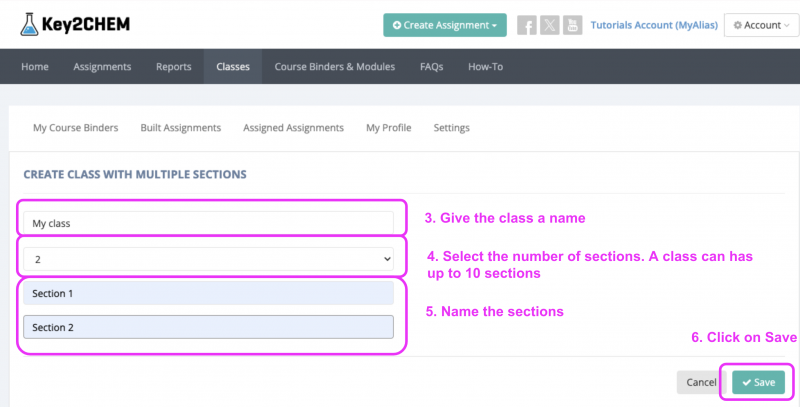Screen dimensions: 800x407
Task: Open Course Binders & Modules menu
Action: [x=335, y=67]
